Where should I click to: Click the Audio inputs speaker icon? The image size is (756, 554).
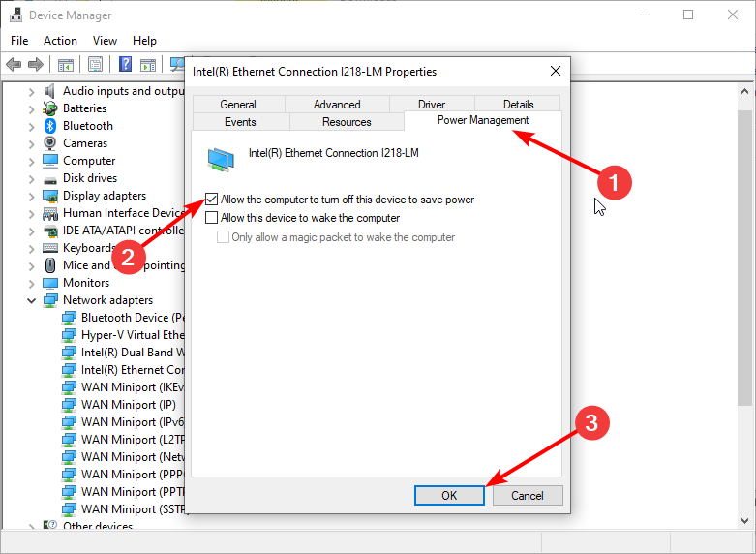point(49,91)
